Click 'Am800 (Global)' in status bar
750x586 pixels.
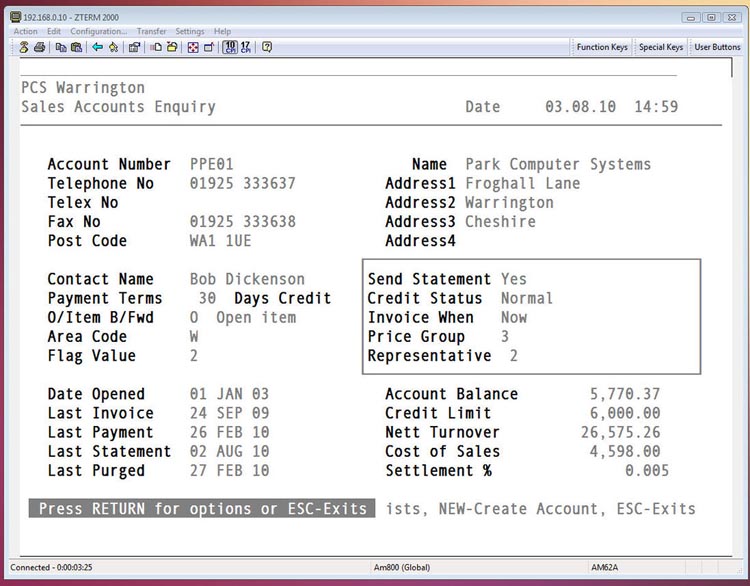[402, 567]
